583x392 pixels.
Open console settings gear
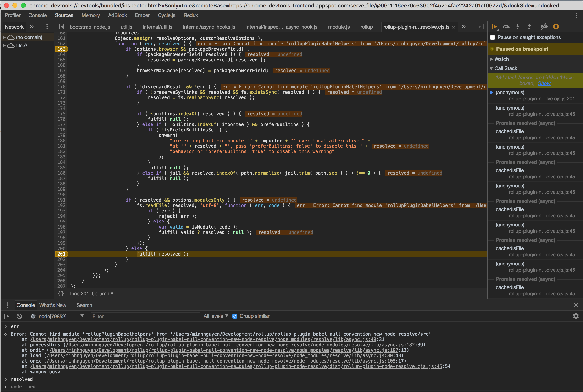tap(576, 316)
